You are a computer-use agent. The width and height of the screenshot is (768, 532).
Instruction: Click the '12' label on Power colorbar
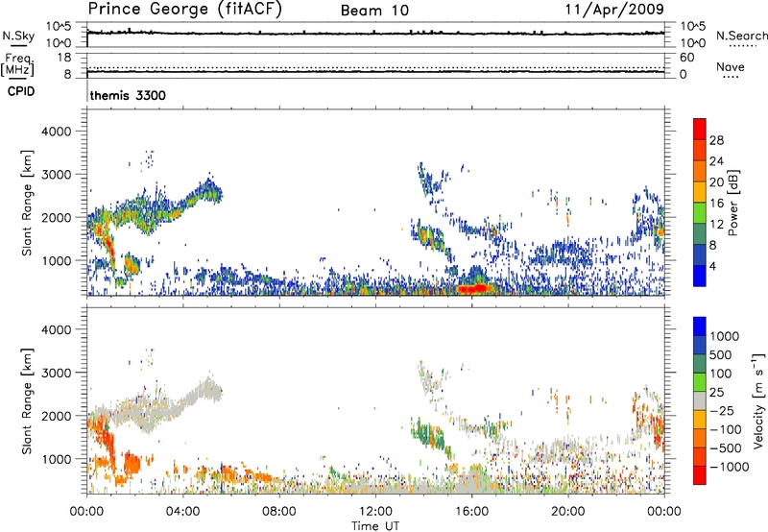716,225
